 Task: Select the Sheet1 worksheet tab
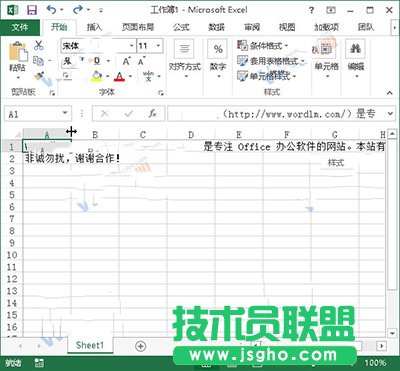click(90, 345)
